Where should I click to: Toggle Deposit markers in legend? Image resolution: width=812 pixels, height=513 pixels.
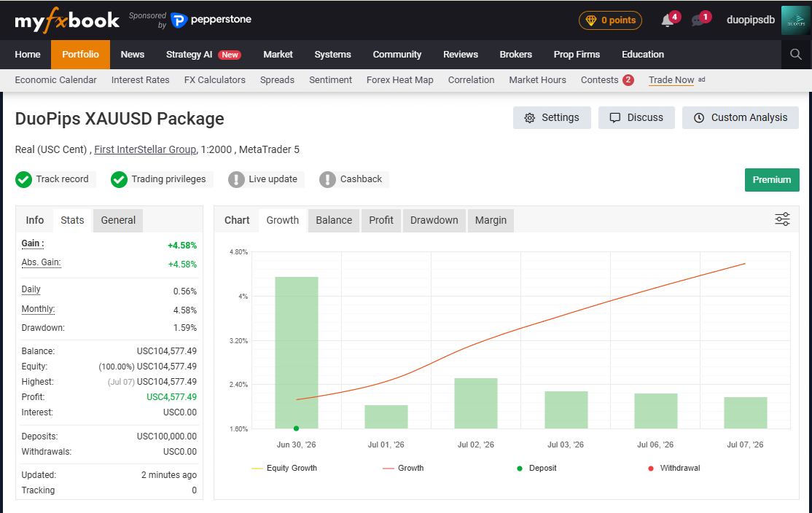pyautogui.click(x=536, y=468)
